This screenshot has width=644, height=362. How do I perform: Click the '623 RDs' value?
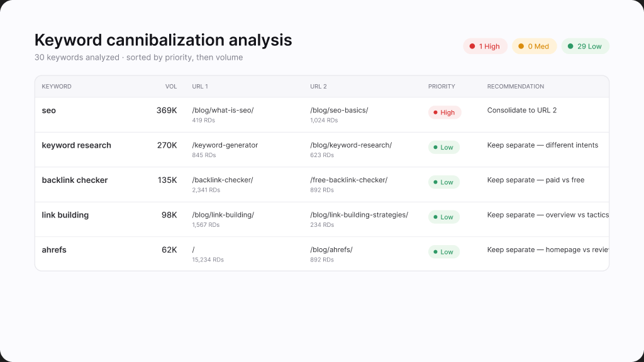pyautogui.click(x=322, y=156)
